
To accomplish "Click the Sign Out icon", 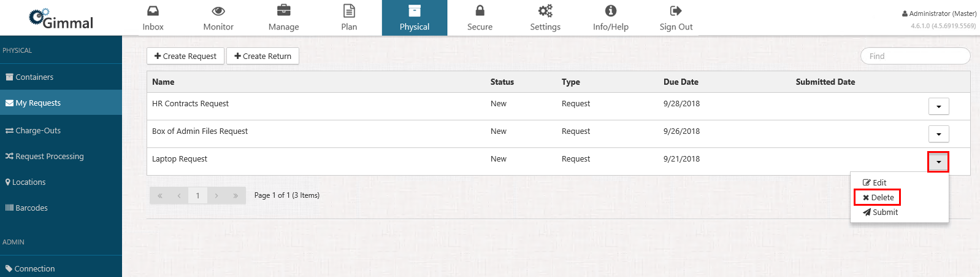I will 676,11.
